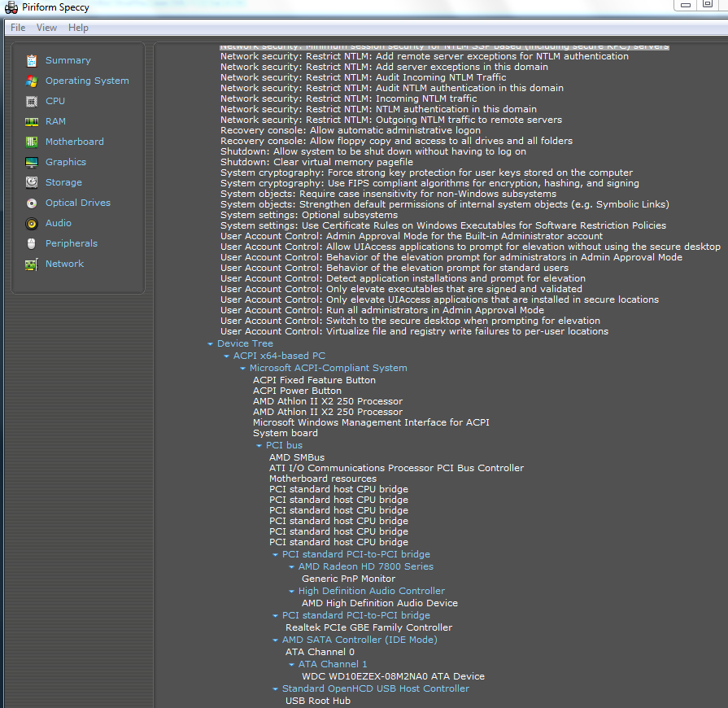Click the RAM memory stick icon
The image size is (728, 708).
point(32,122)
